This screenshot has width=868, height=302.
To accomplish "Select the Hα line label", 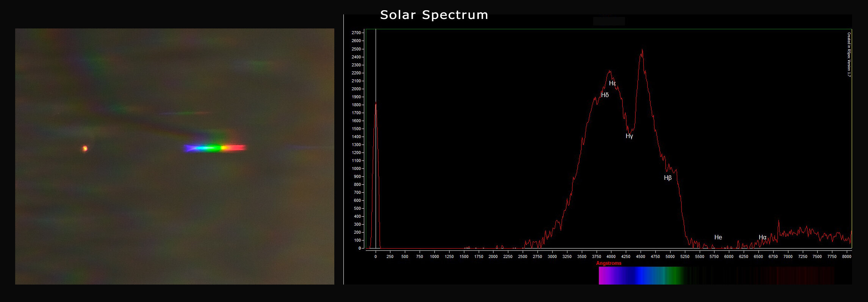I will click(763, 238).
